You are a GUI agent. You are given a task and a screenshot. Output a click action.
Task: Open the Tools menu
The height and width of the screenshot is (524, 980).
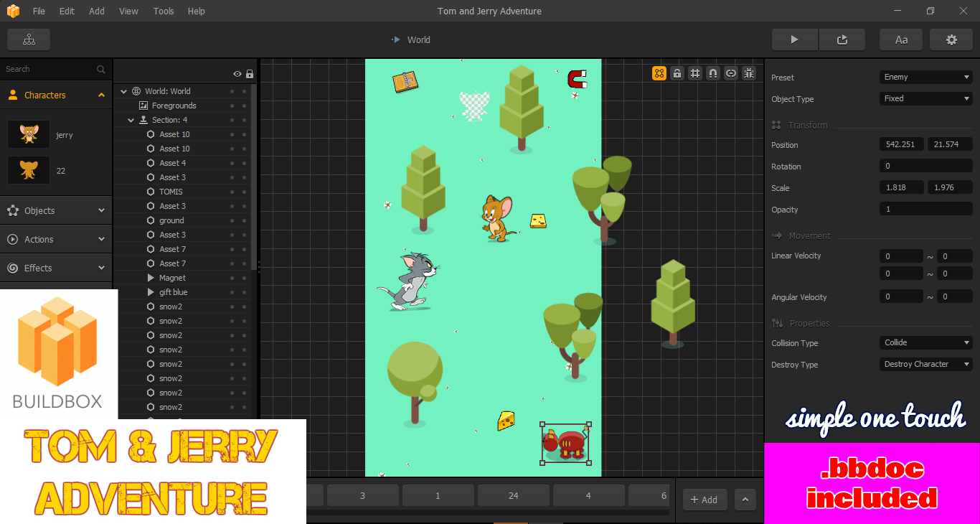164,11
